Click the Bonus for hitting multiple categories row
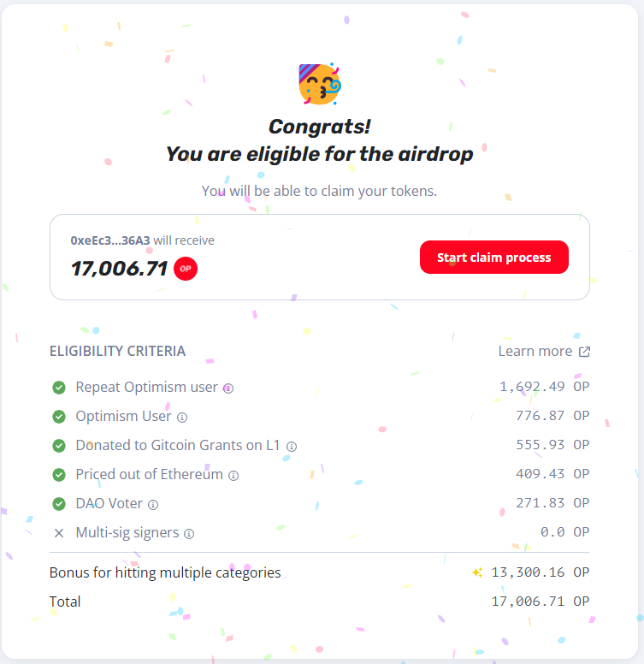This screenshot has width=644, height=664. pyautogui.click(x=320, y=572)
